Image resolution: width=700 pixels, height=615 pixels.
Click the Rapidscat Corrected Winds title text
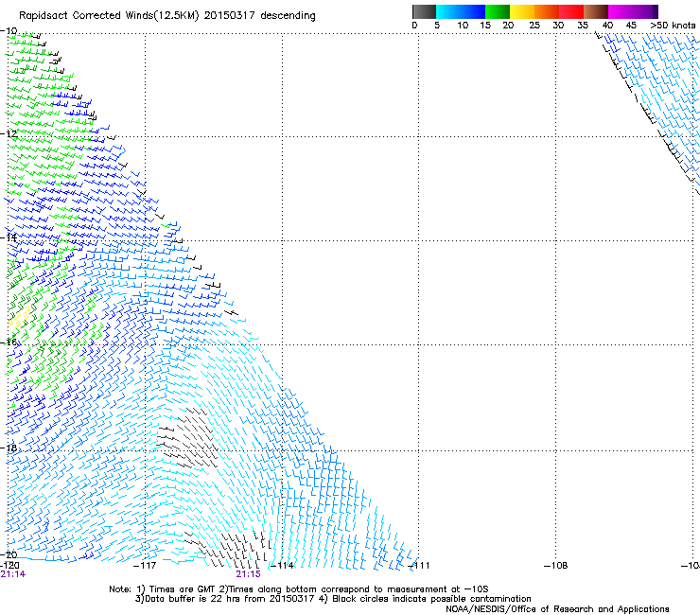(x=167, y=15)
